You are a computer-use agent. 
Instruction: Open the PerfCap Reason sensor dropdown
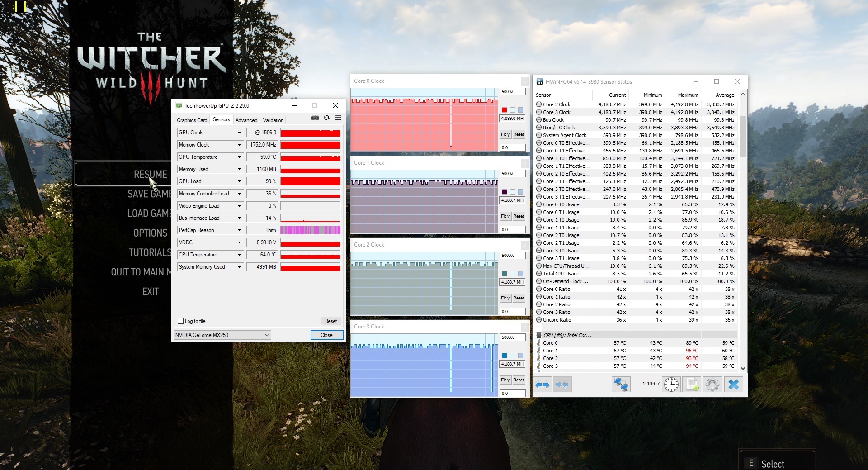click(239, 230)
